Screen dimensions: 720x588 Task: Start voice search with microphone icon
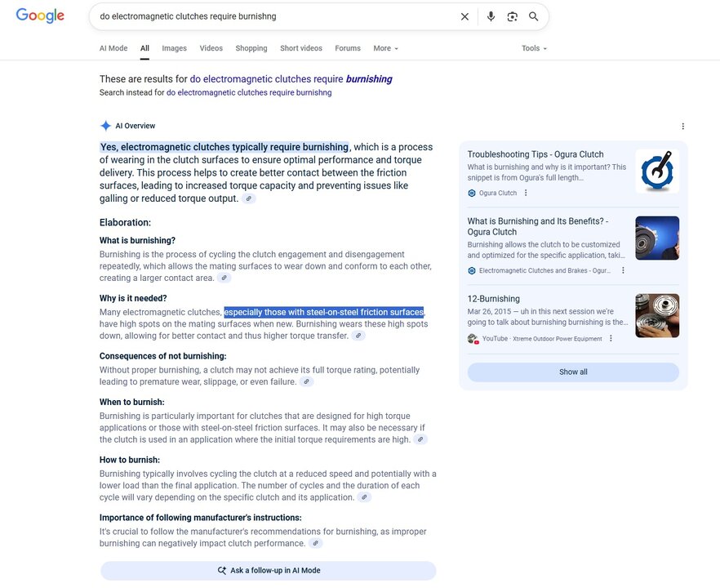point(491,16)
